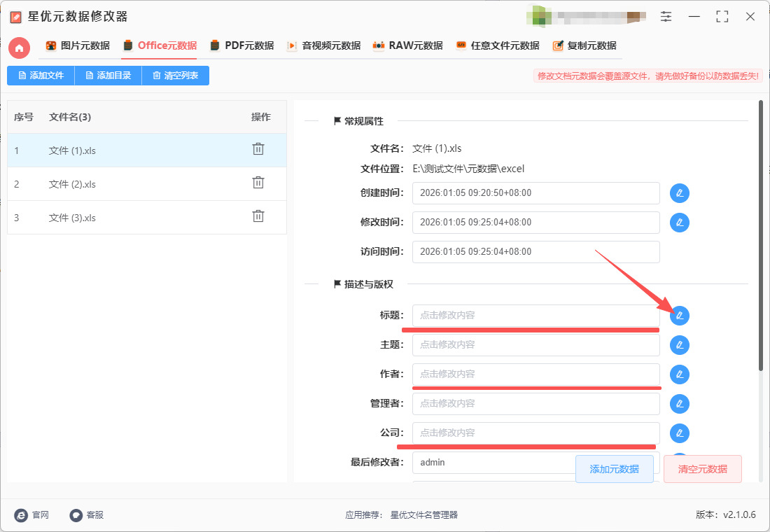This screenshot has height=532, width=770.
Task: Delete 文件 (3).xls with trash icon
Action: (258, 216)
